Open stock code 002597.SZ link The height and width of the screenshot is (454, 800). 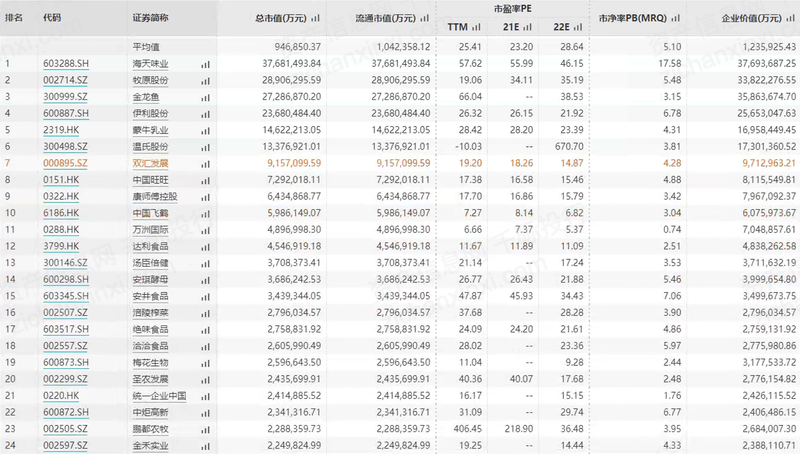coord(65,445)
